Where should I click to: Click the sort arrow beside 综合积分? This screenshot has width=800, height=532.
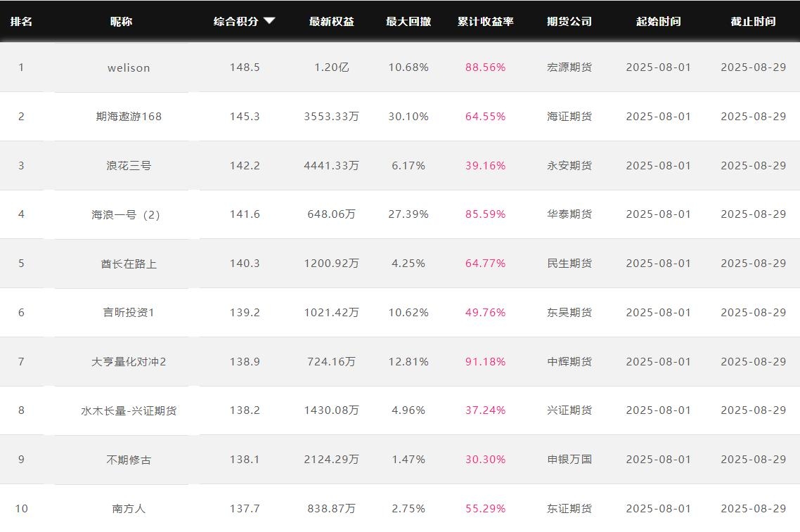[x=269, y=21]
